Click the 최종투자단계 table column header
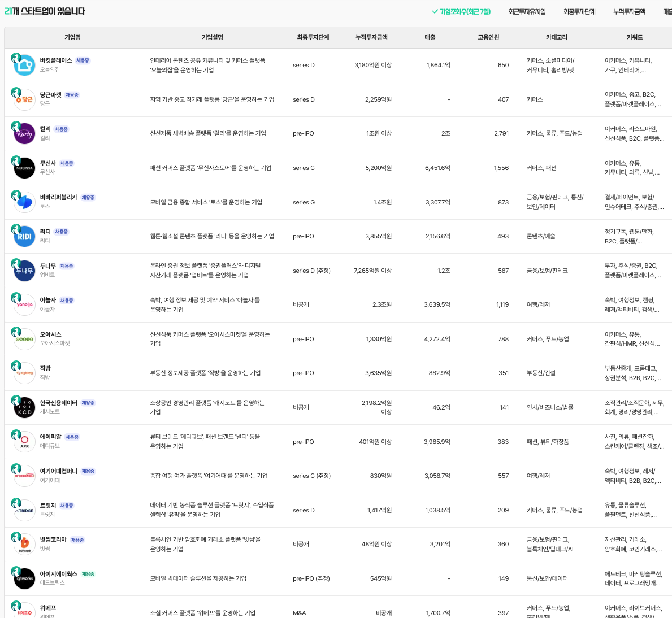 [x=313, y=37]
